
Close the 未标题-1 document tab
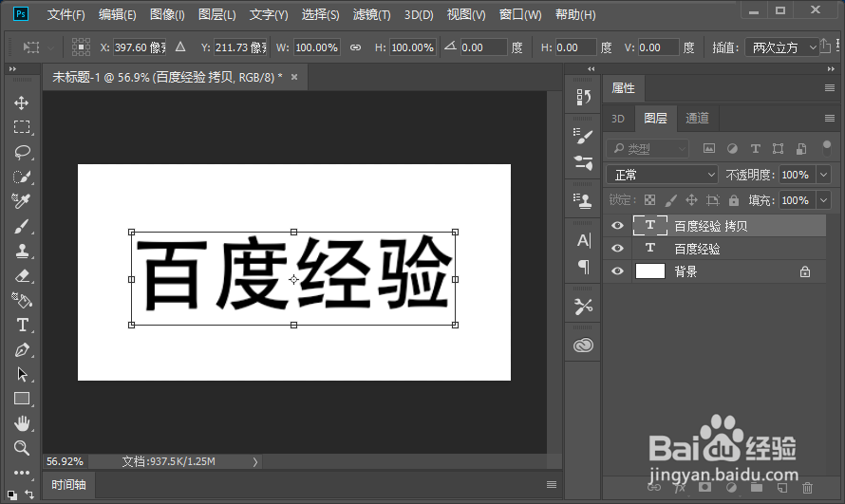pyautogui.click(x=294, y=77)
